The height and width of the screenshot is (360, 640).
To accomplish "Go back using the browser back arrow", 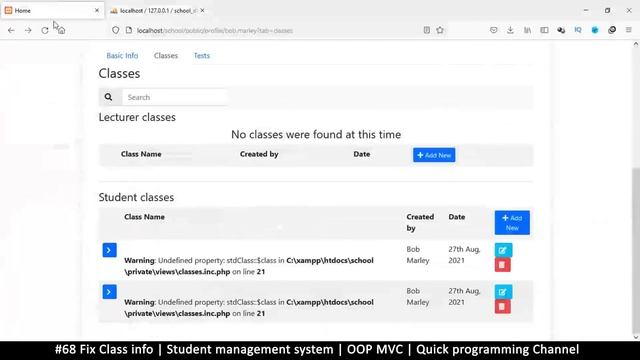I will [x=11, y=30].
